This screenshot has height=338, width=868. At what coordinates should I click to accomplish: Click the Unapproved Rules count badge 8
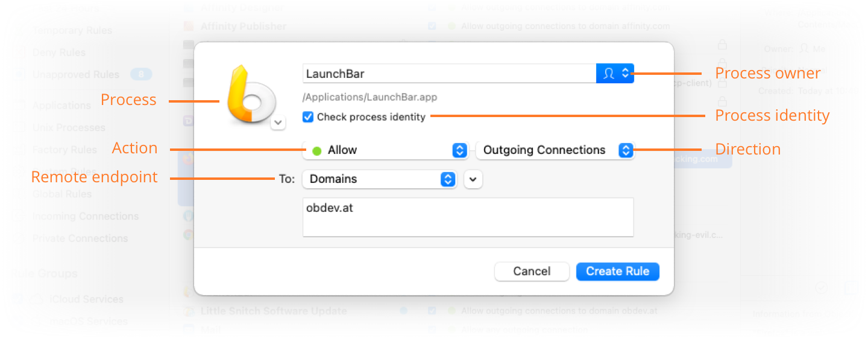tap(142, 75)
